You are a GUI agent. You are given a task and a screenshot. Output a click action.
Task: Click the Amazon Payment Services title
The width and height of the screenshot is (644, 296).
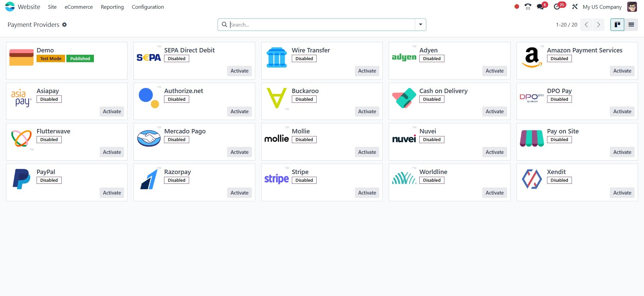pyautogui.click(x=585, y=50)
